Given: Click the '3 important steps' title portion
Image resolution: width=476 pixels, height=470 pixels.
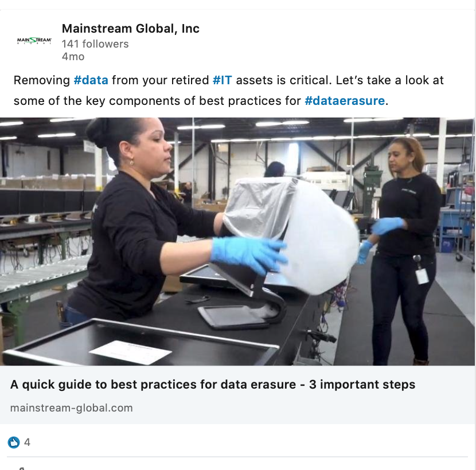Looking at the screenshot, I should point(362,385).
